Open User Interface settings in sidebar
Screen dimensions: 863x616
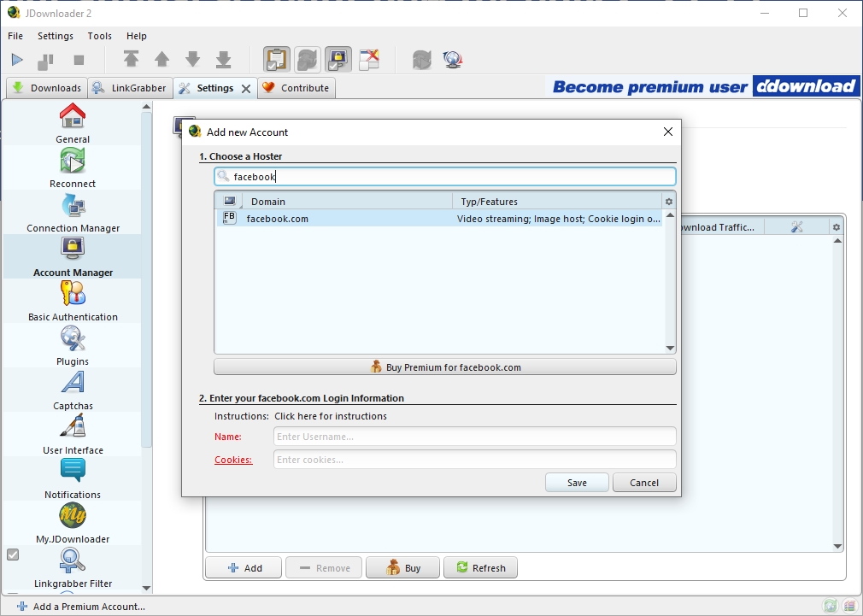point(73,434)
